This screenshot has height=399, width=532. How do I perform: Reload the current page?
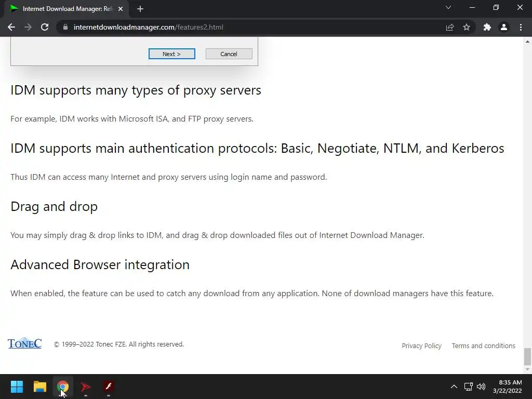45,27
